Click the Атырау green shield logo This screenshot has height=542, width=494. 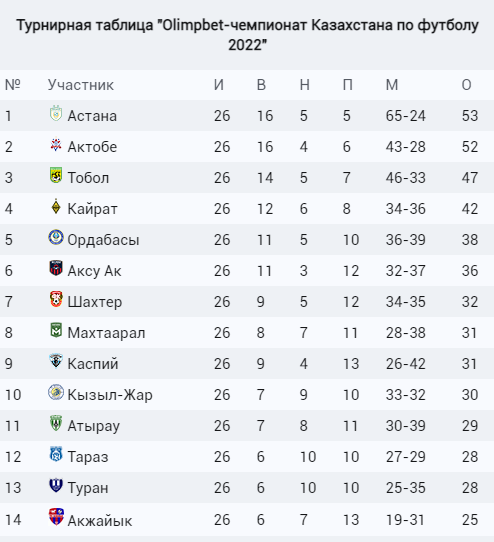coord(56,423)
